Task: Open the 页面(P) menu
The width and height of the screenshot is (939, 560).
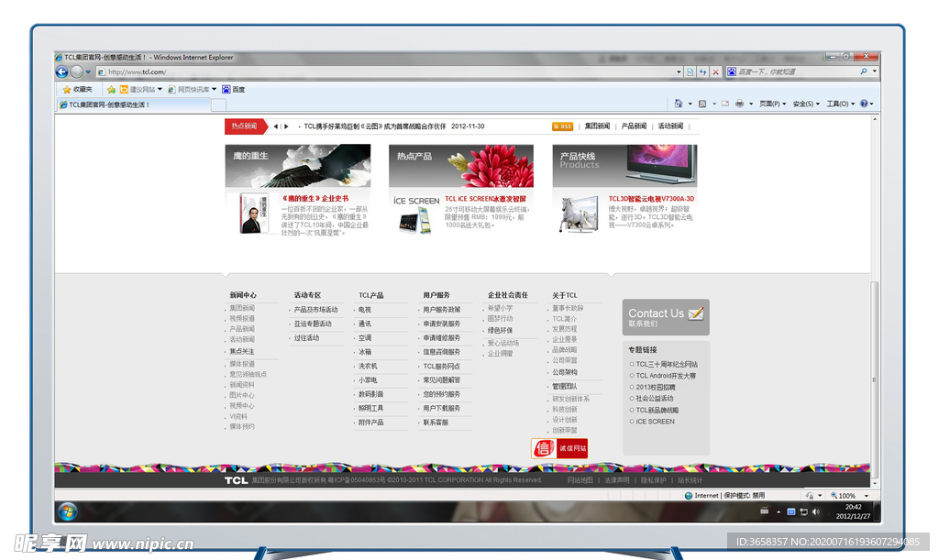Action: pyautogui.click(x=772, y=104)
